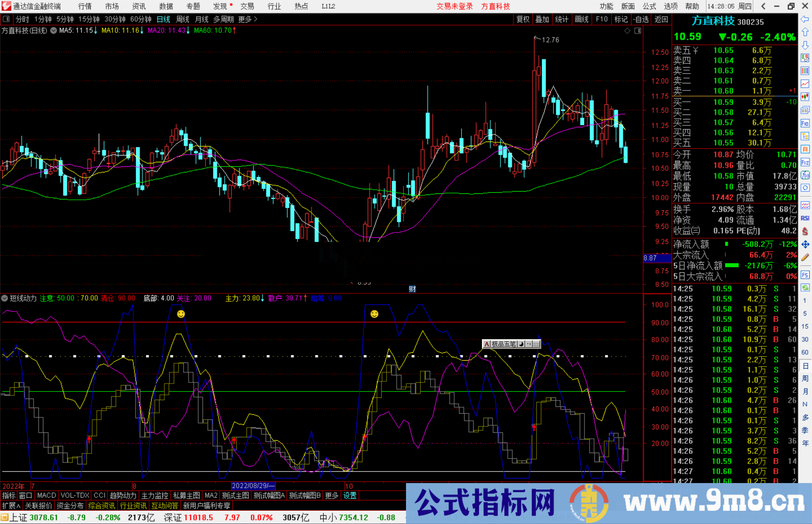Click 交易未登录 to log in for trading
The height and width of the screenshot is (524, 812).
tap(454, 6)
